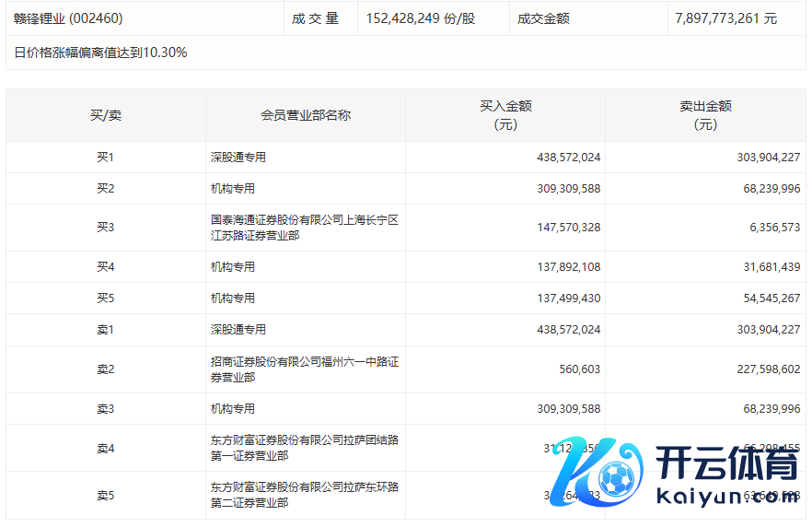This screenshot has width=812, height=527.
Task: Open the 国泰海通证券 上海长宁区江苏路 branch entry
Action: (x=304, y=228)
